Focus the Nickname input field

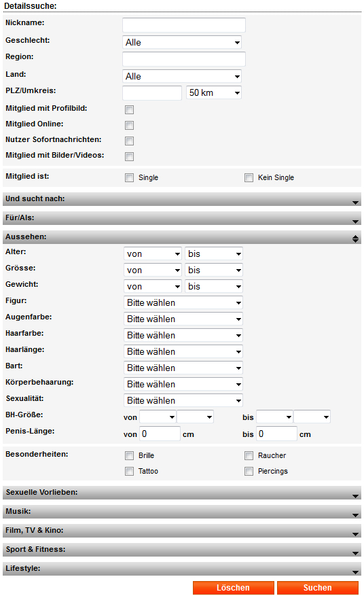(x=184, y=25)
